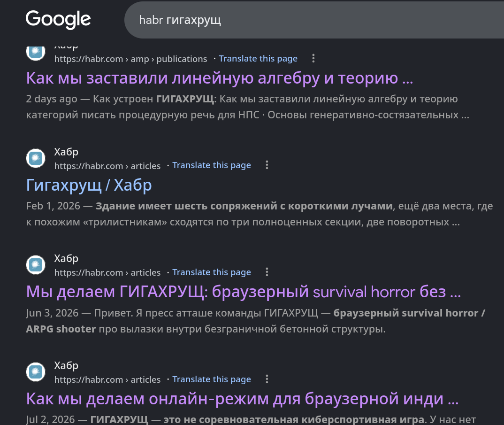Viewport: 504px width, 425px height.
Task: Open Как мы заставили линейную алгебру article
Action: [x=220, y=78]
